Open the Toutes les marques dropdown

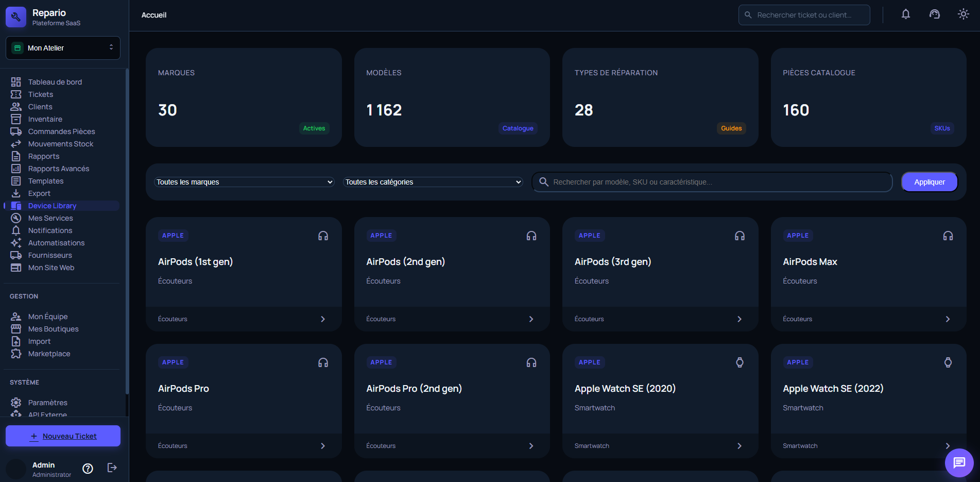(244, 182)
